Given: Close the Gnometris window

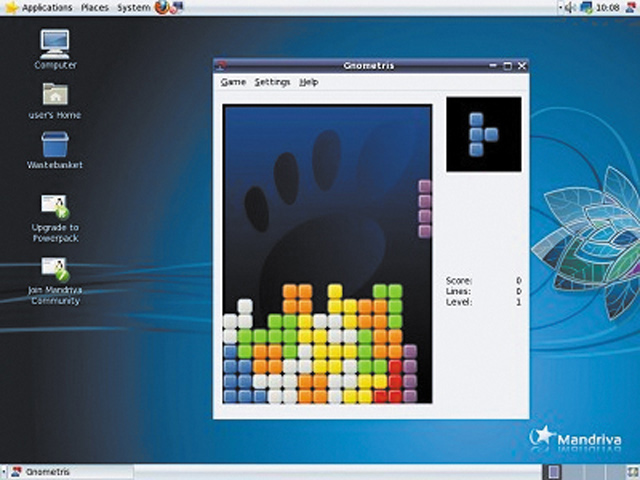Looking at the screenshot, I should pyautogui.click(x=522, y=65).
